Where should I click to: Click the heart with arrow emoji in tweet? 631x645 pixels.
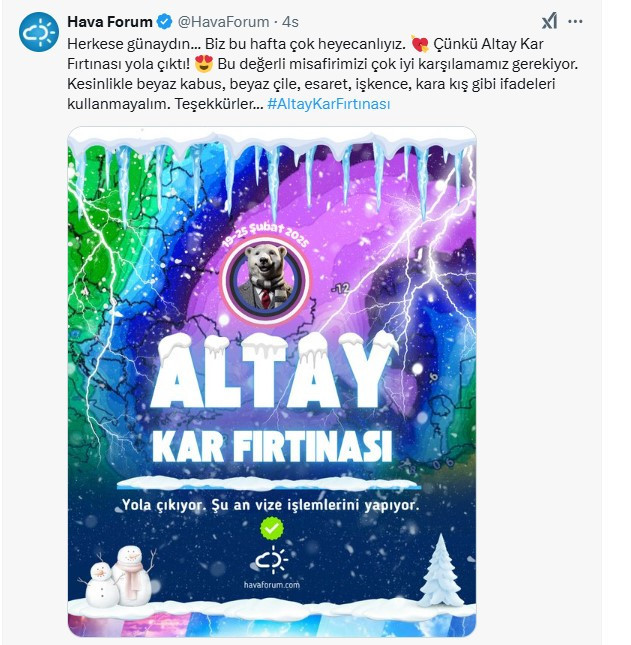(x=420, y=44)
